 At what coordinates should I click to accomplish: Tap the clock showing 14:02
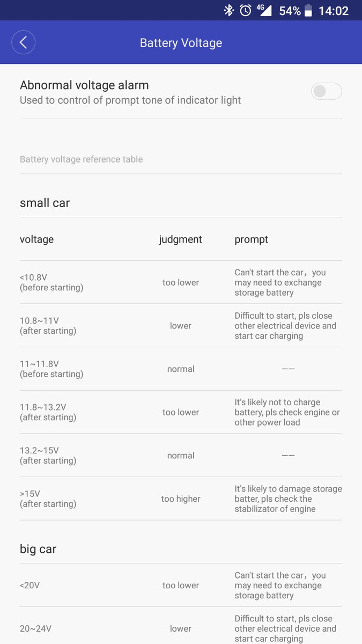point(334,11)
